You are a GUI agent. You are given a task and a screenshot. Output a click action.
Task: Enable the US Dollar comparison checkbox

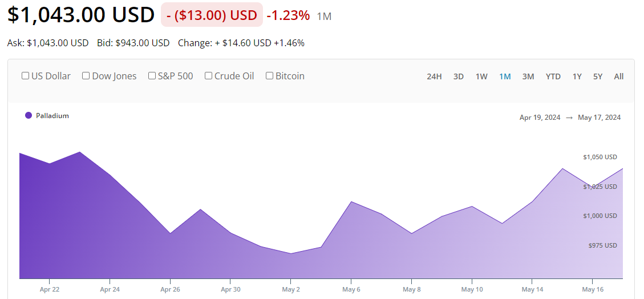pos(25,76)
